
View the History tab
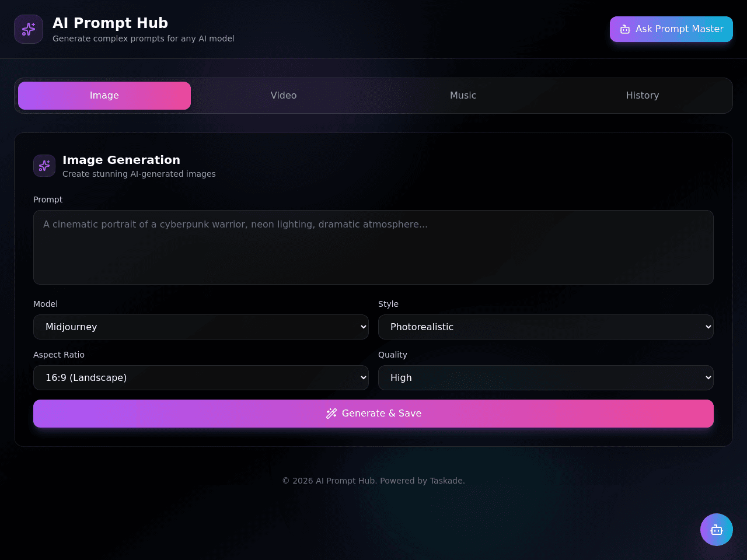coord(643,96)
